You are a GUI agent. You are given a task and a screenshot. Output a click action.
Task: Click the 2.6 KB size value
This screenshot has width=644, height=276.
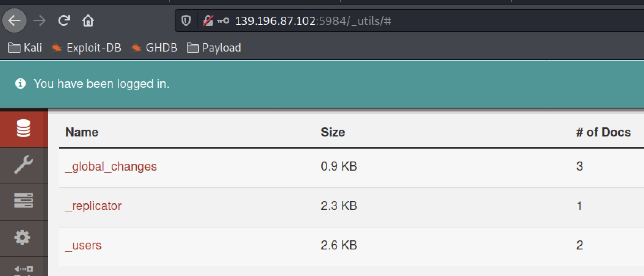(x=339, y=245)
